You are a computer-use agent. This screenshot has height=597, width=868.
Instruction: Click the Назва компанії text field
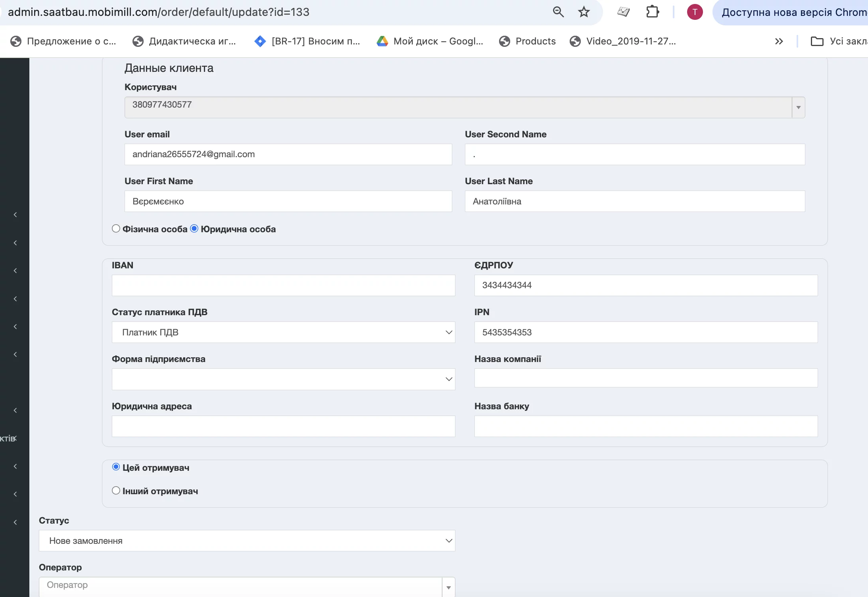[646, 378]
